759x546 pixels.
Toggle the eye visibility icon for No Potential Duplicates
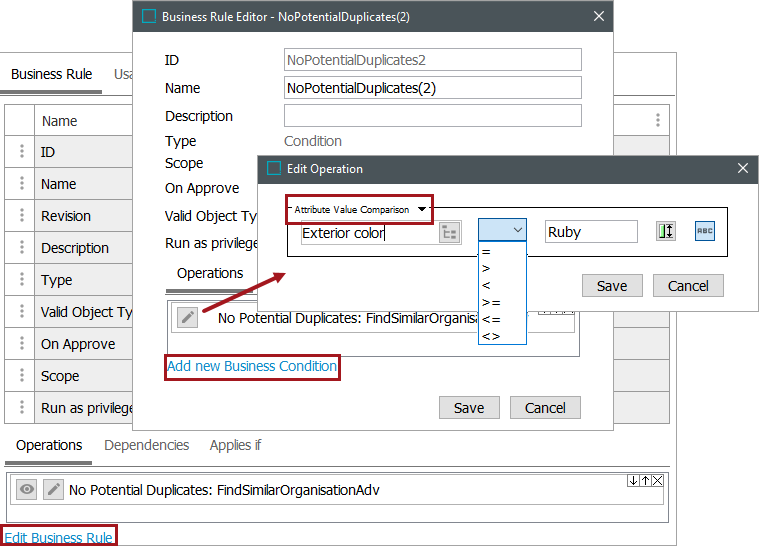tap(27, 490)
